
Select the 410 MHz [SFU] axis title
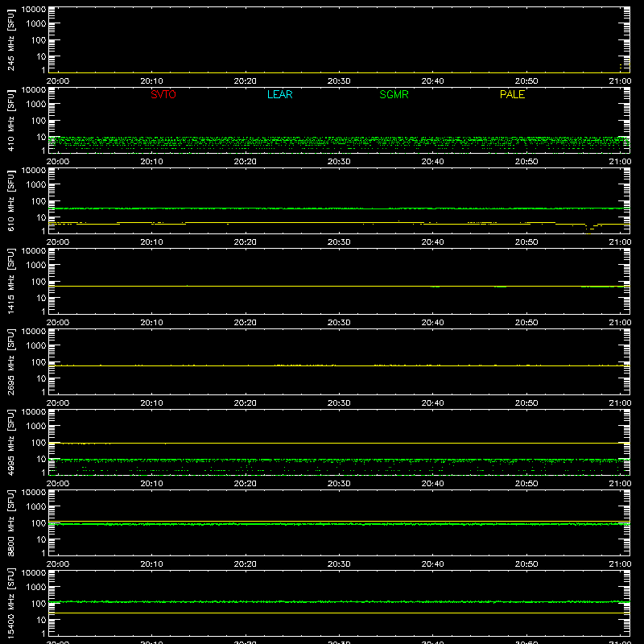10,121
